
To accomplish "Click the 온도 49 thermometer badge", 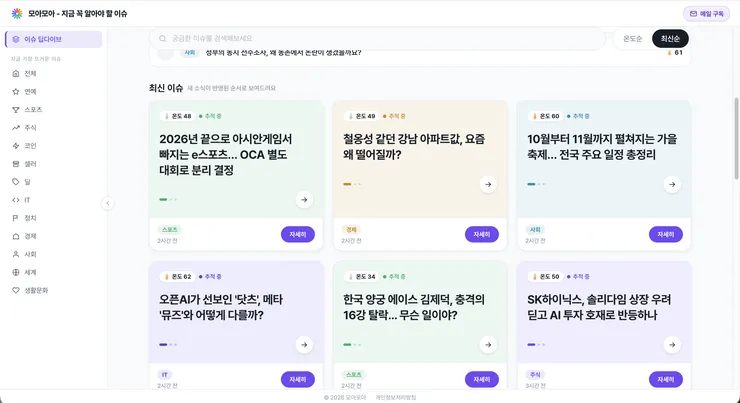I will point(362,116).
